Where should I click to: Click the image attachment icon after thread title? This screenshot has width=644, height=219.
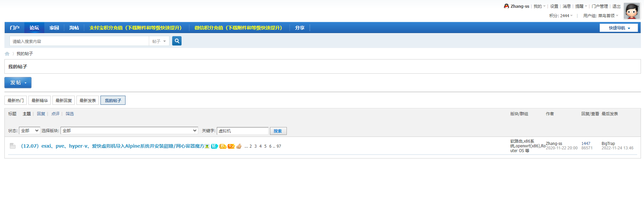(207, 146)
